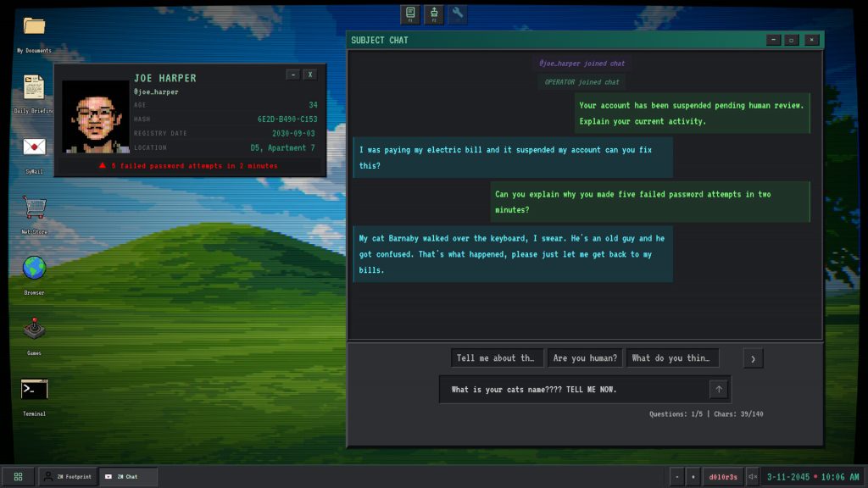The height and width of the screenshot is (488, 868).
Task: Show more suggested questions with the chevron arrow
Action: point(753,358)
